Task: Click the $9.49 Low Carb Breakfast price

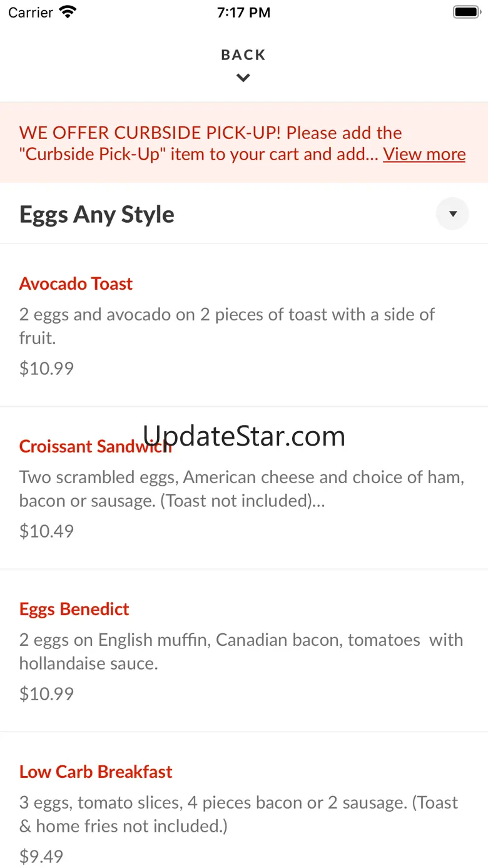Action: [x=41, y=856]
